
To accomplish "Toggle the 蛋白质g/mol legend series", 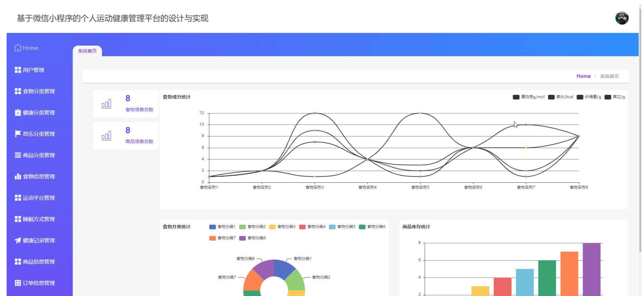I will coord(529,97).
